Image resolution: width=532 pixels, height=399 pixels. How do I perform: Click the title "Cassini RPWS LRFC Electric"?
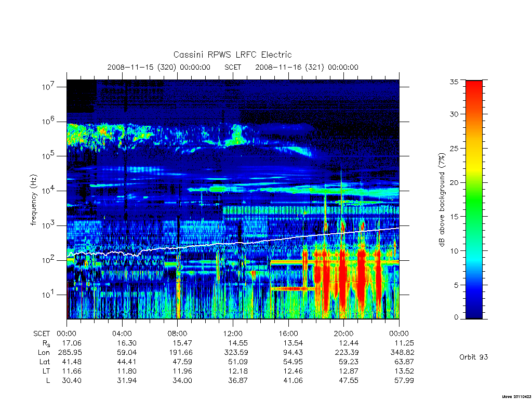tap(232, 55)
